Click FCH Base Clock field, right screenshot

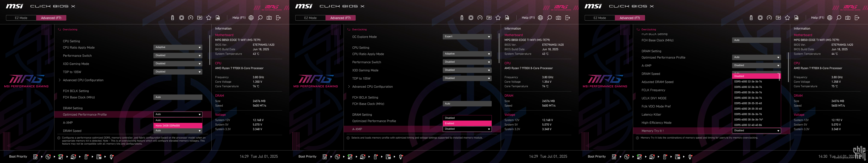click(756, 40)
